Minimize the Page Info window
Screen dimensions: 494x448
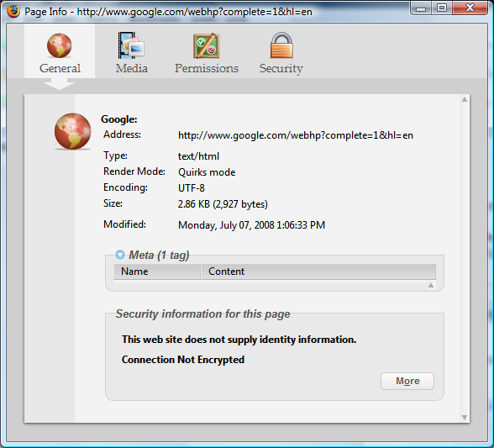(x=421, y=8)
